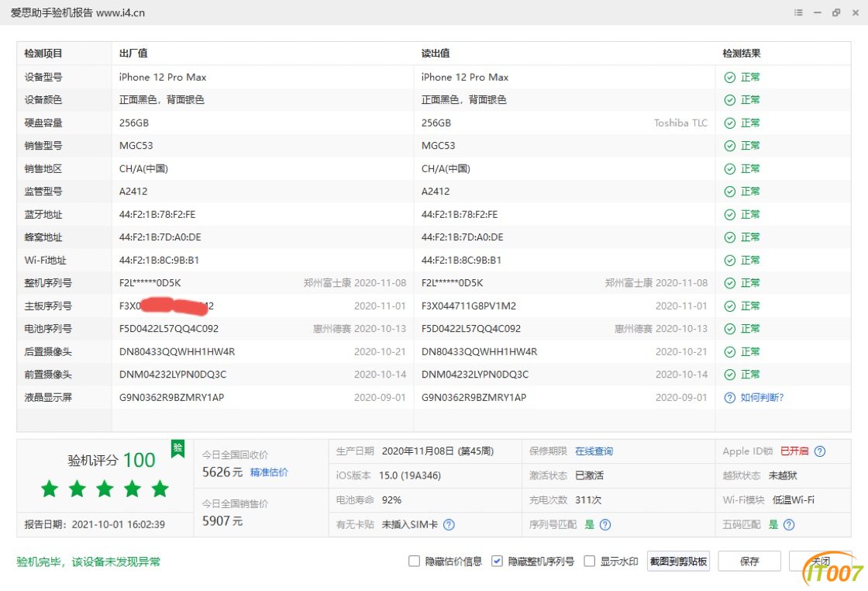Click the help icon next to 序列号匹配
Image resolution: width=868 pixels, height=591 pixels.
(605, 524)
